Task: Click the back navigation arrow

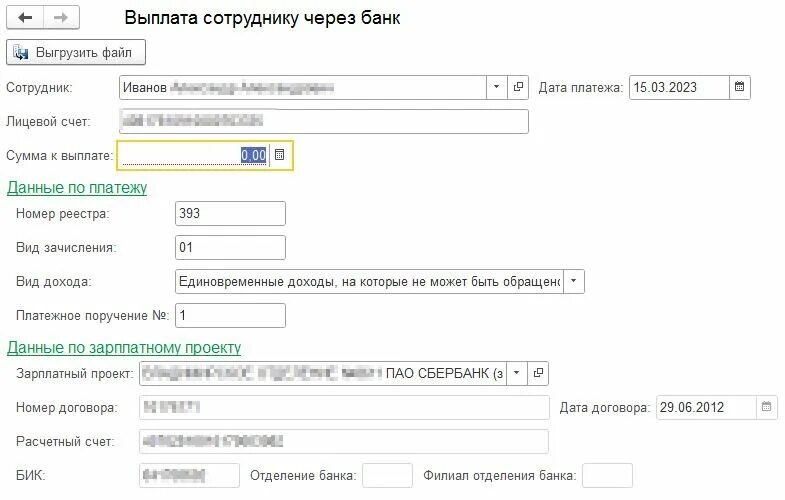Action: click(x=25, y=18)
